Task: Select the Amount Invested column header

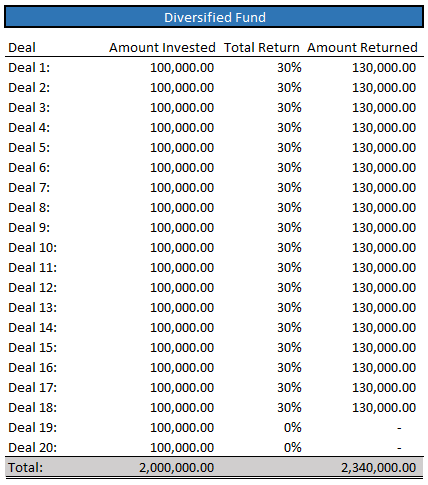Action: tap(162, 48)
